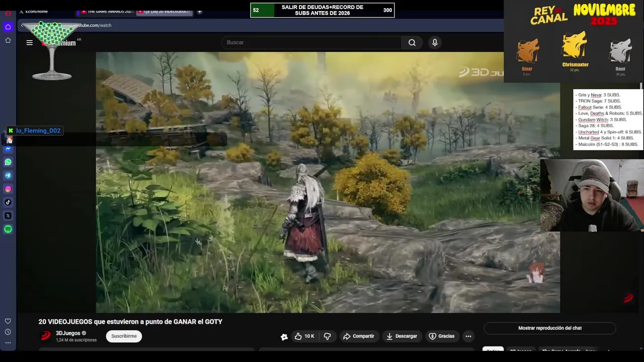Viewport: 644px width, 362px height.
Task: Click the hype star icon beside likes
Action: [x=284, y=337]
